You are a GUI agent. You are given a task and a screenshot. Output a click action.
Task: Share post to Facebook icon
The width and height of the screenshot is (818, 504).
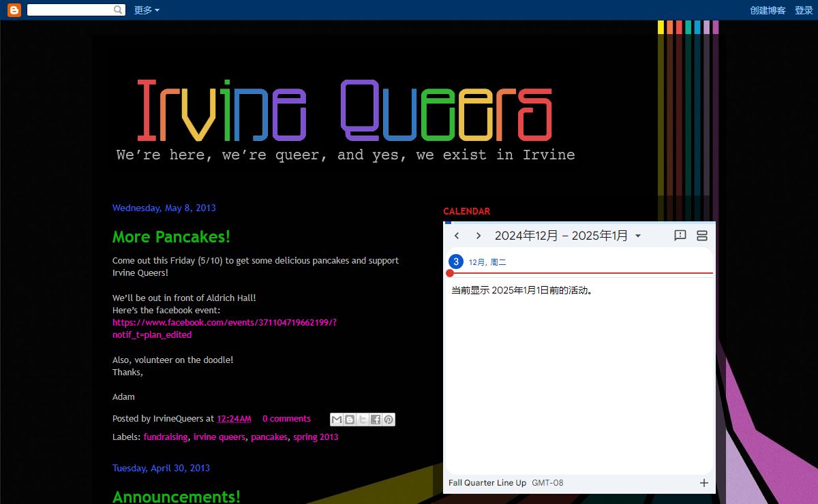click(376, 420)
